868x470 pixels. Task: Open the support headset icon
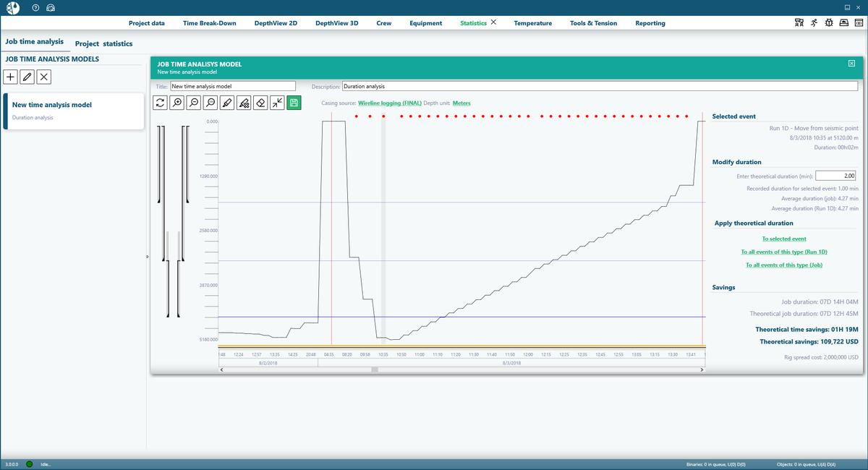(x=49, y=7)
